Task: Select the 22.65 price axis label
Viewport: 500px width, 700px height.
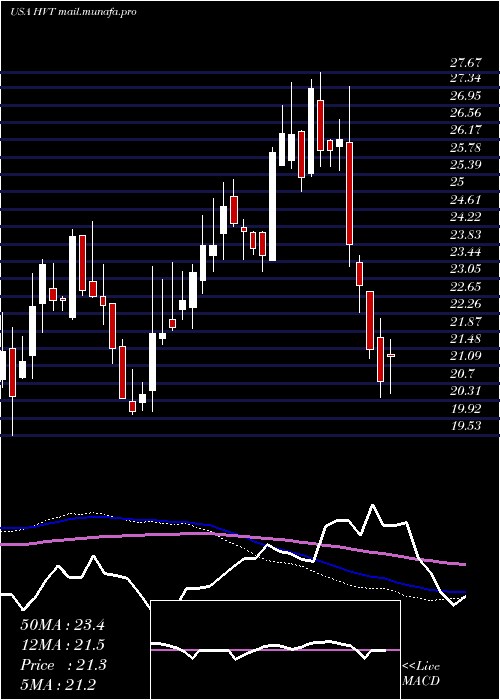Action: click(x=465, y=286)
